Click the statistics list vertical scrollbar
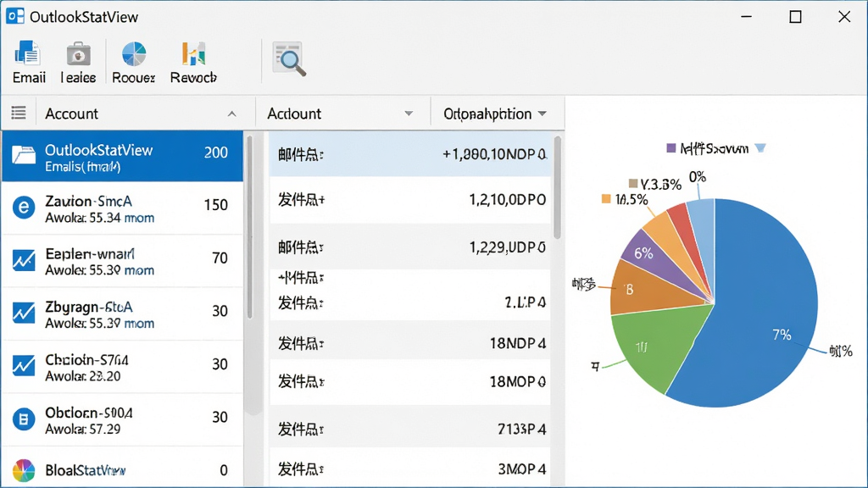The height and width of the screenshot is (488, 868). point(558,187)
